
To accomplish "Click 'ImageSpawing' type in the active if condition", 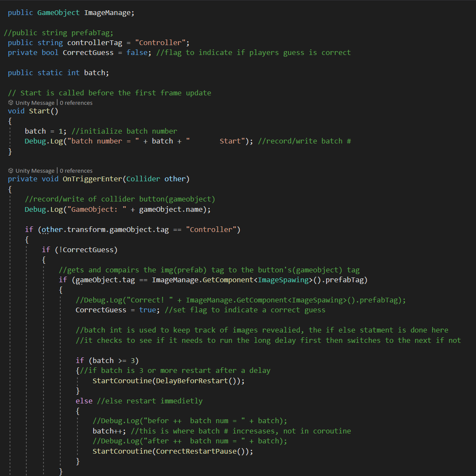I will click(x=283, y=280).
